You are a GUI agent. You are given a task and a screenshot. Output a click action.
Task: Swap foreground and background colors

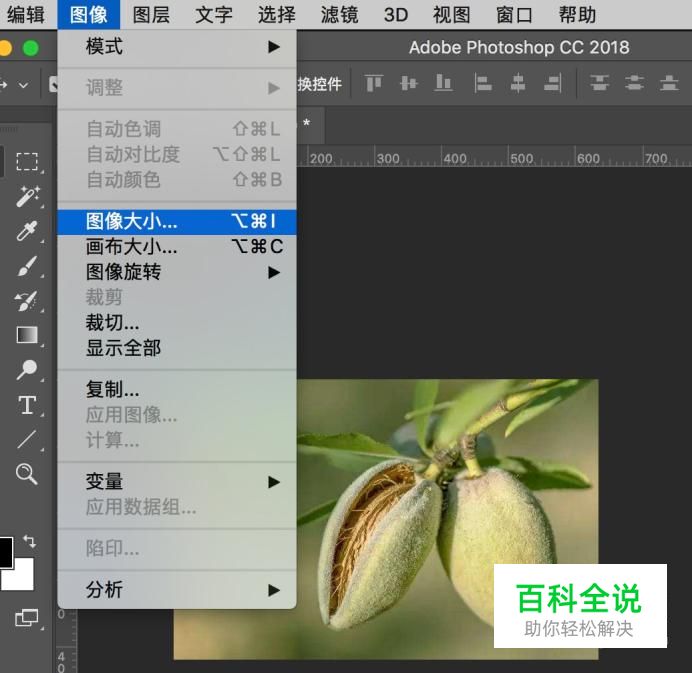(x=30, y=541)
